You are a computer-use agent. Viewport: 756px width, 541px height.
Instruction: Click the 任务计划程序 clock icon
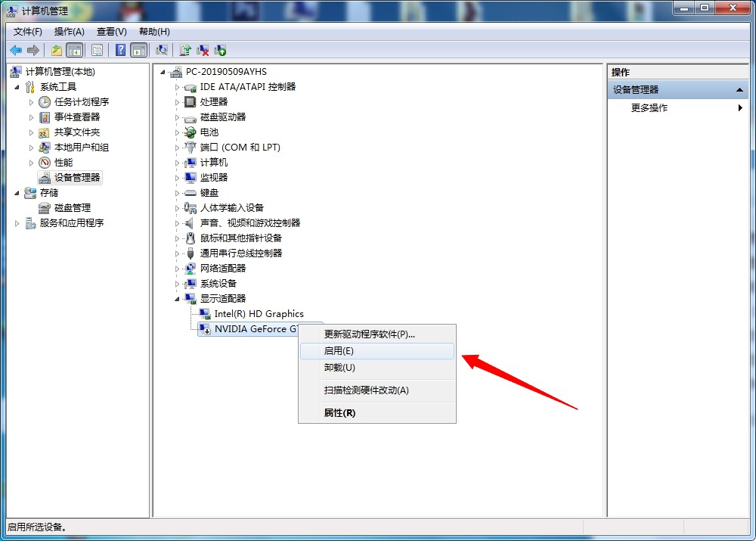45,102
